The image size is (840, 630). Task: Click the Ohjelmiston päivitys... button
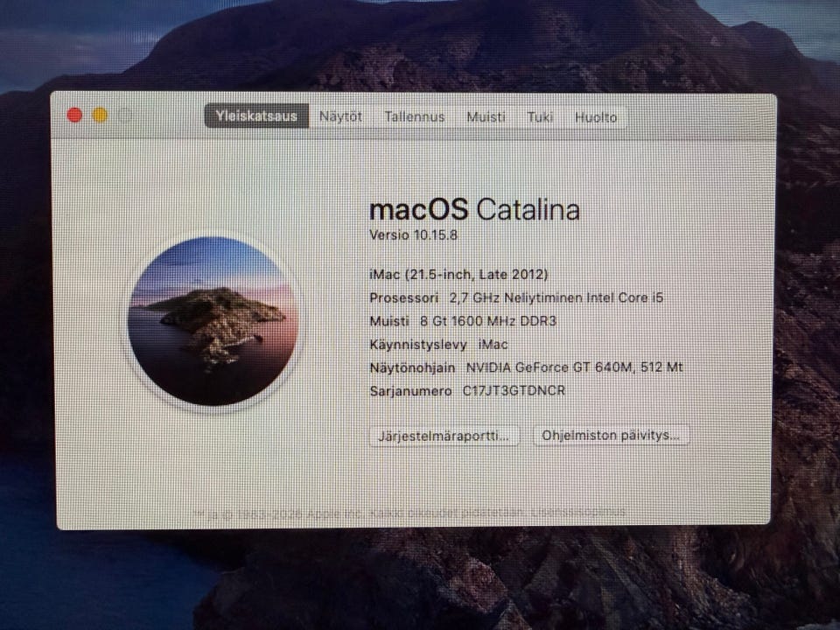click(x=611, y=436)
